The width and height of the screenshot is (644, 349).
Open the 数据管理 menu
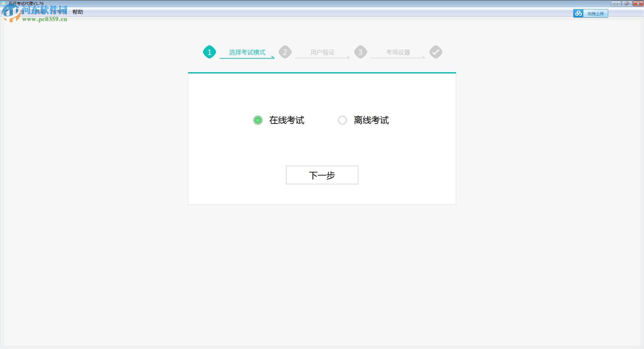coord(13,12)
